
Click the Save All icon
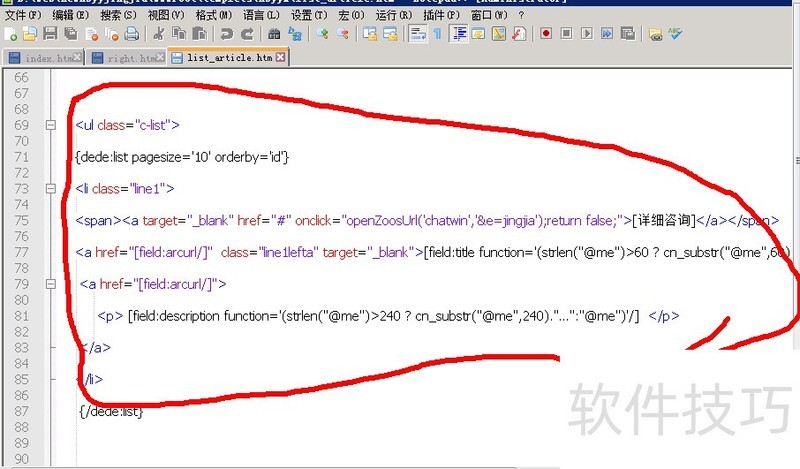coord(71,34)
